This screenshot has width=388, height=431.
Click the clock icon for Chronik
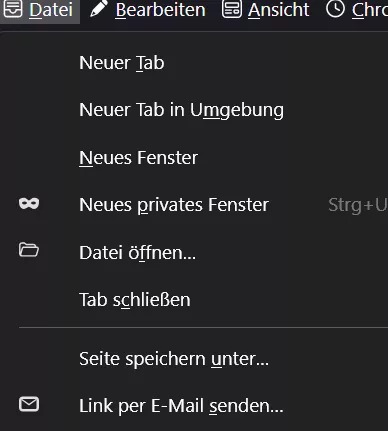click(335, 8)
